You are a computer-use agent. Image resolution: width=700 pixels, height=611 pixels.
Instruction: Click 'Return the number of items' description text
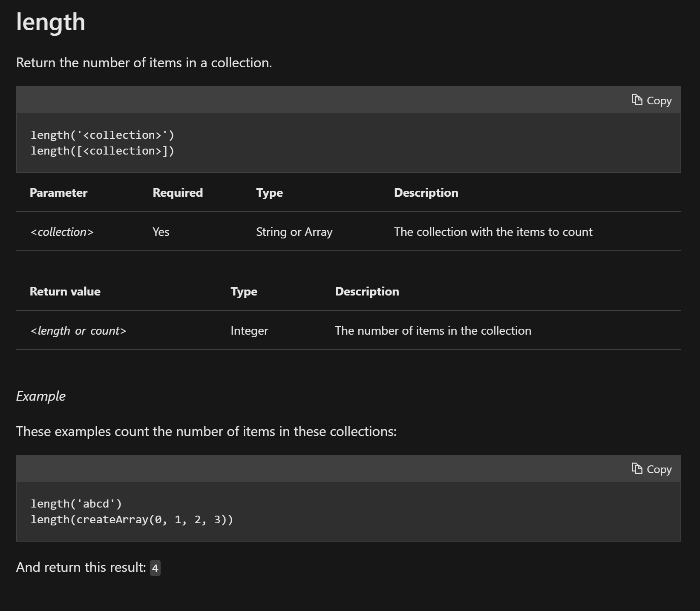tap(144, 63)
